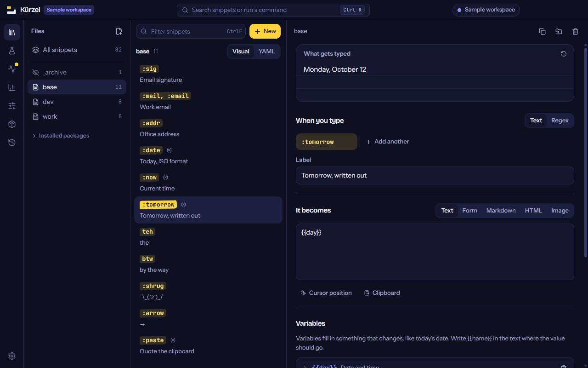588x368 pixels.
Task: Refresh the What gets typed preview
Action: (564, 54)
